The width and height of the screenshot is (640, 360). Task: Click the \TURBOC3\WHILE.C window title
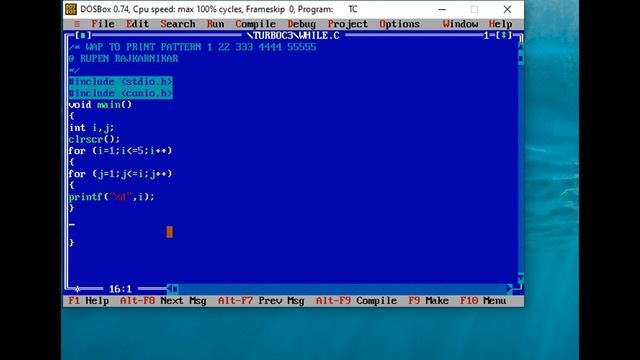(x=293, y=36)
